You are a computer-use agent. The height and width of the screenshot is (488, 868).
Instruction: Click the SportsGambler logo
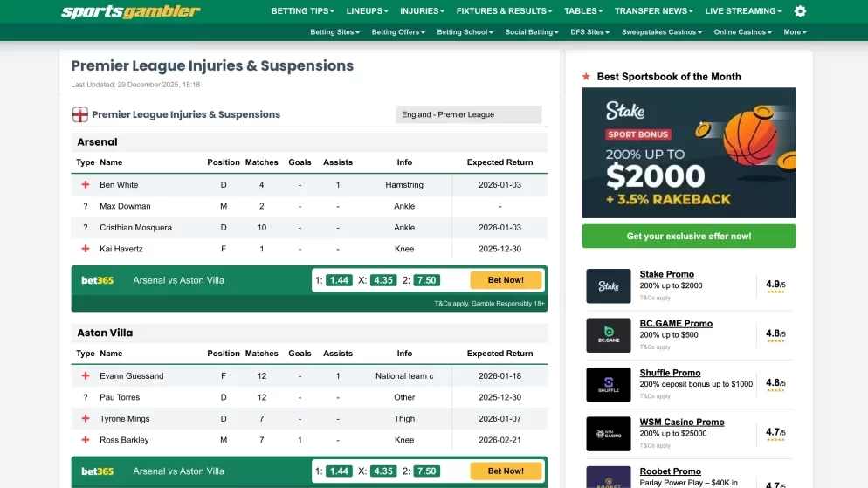click(131, 12)
